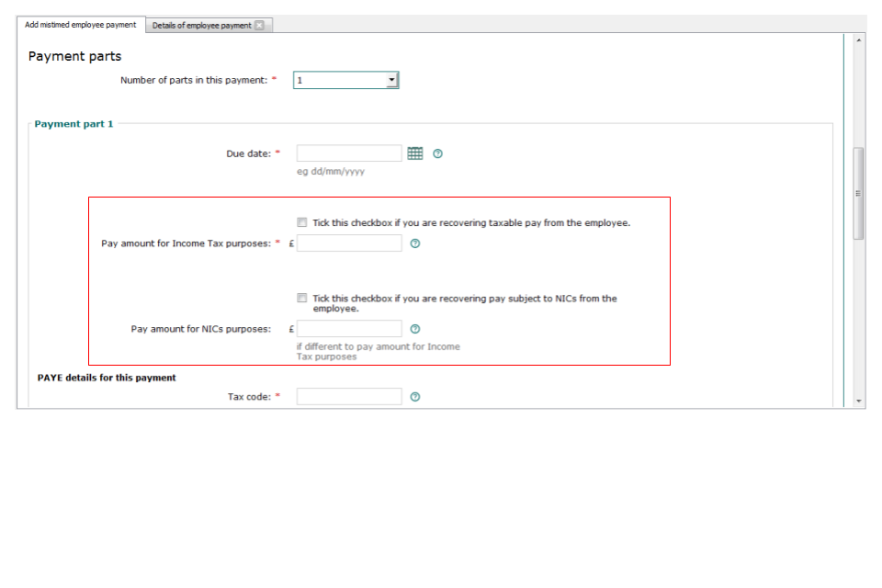Show help for the Tax code field
This screenshot has width=882, height=588.
coord(415,397)
